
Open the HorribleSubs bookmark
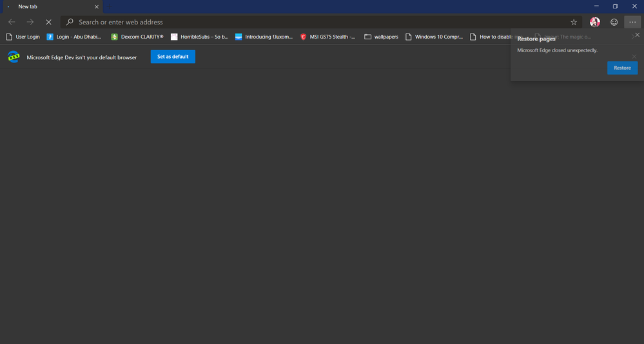pos(200,37)
